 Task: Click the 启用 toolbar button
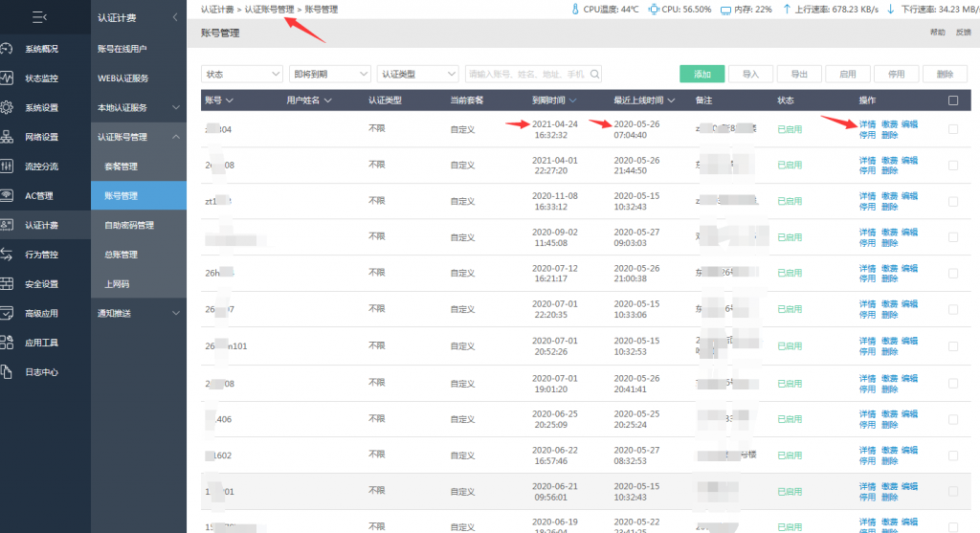(848, 74)
